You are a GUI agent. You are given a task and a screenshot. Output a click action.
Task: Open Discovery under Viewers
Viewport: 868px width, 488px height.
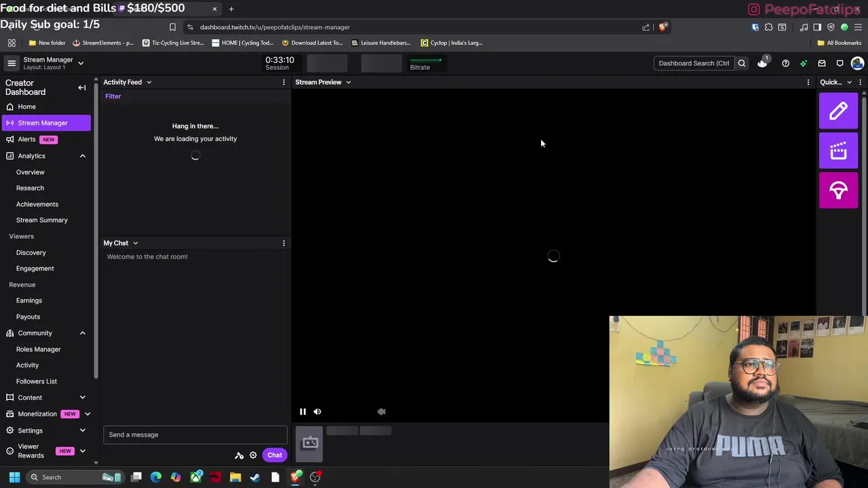point(31,252)
